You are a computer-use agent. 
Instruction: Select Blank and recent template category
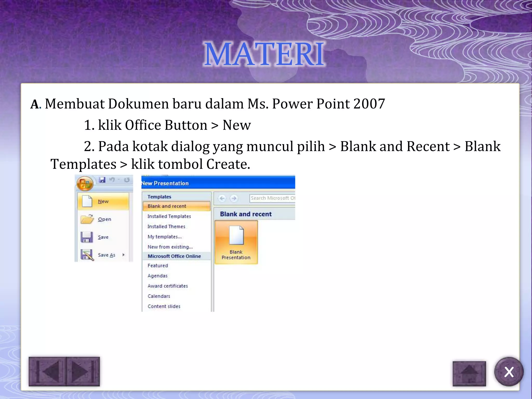[x=176, y=206]
